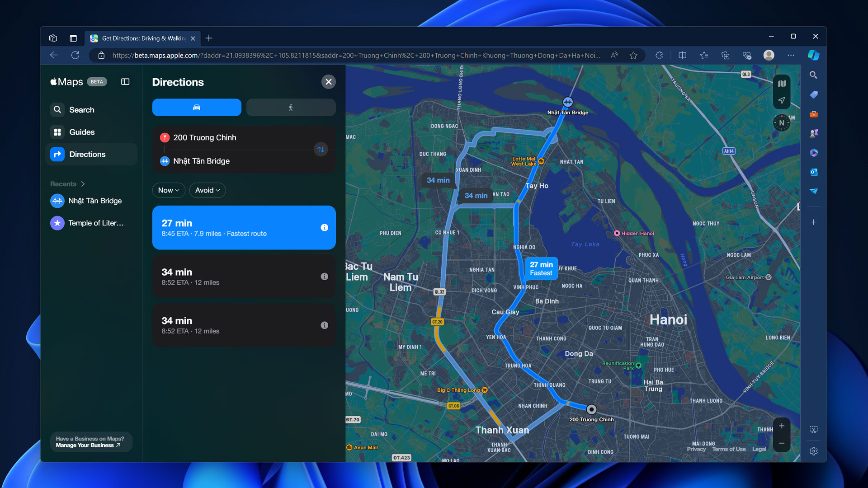This screenshot has width=868, height=488.
Task: Add a new app to Edge sidebar
Action: coord(813,222)
